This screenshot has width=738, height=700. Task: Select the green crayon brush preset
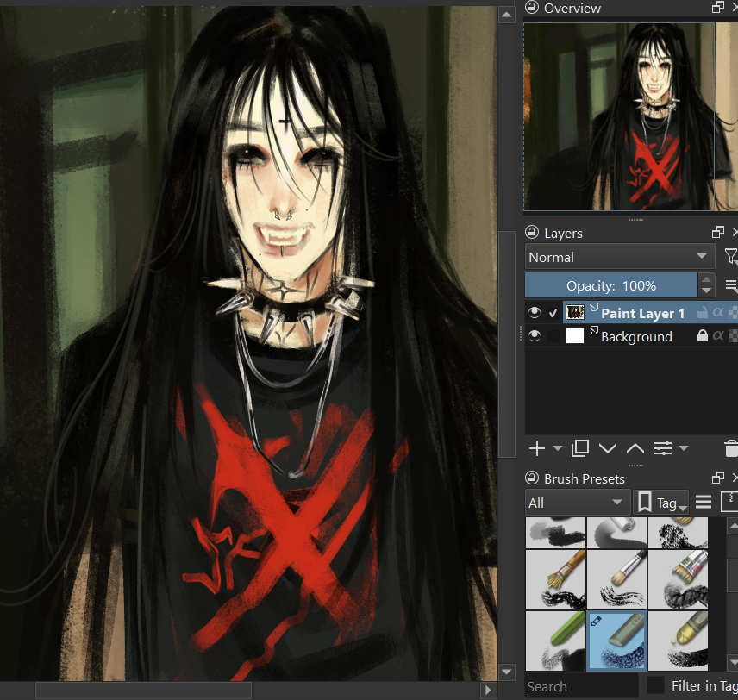555,641
